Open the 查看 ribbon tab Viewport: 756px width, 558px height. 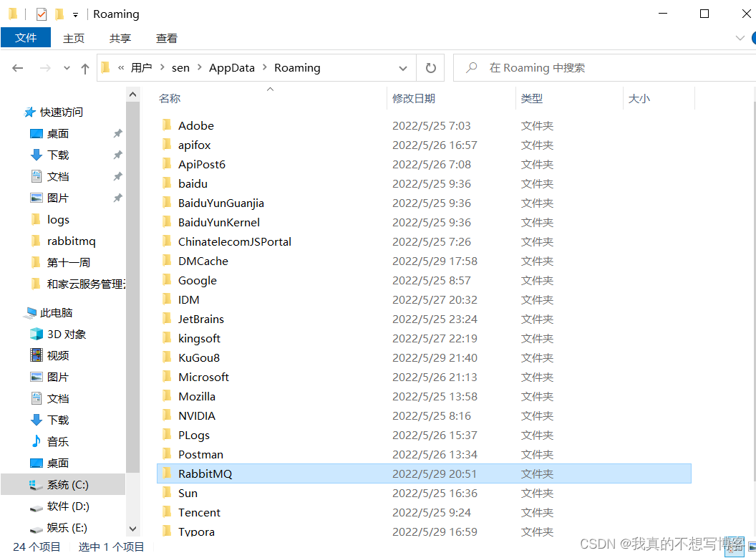(x=167, y=38)
